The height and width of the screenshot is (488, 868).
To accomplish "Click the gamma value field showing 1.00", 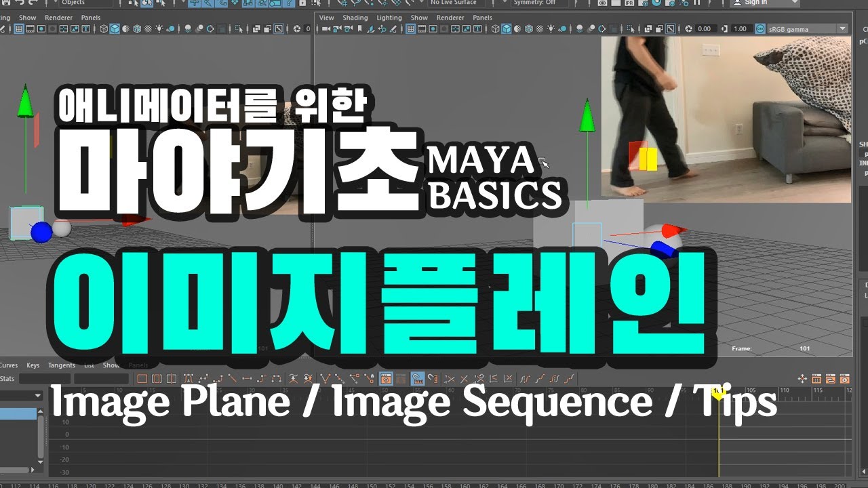I will tap(741, 29).
